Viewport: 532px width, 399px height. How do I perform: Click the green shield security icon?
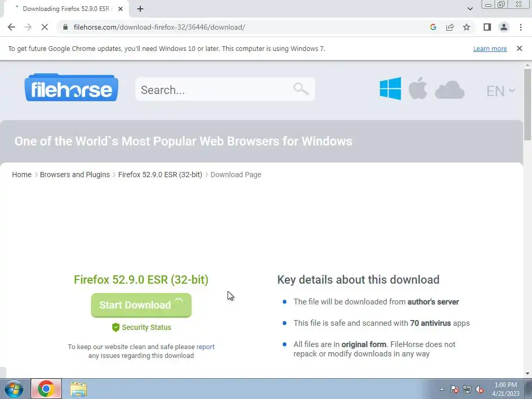point(116,327)
